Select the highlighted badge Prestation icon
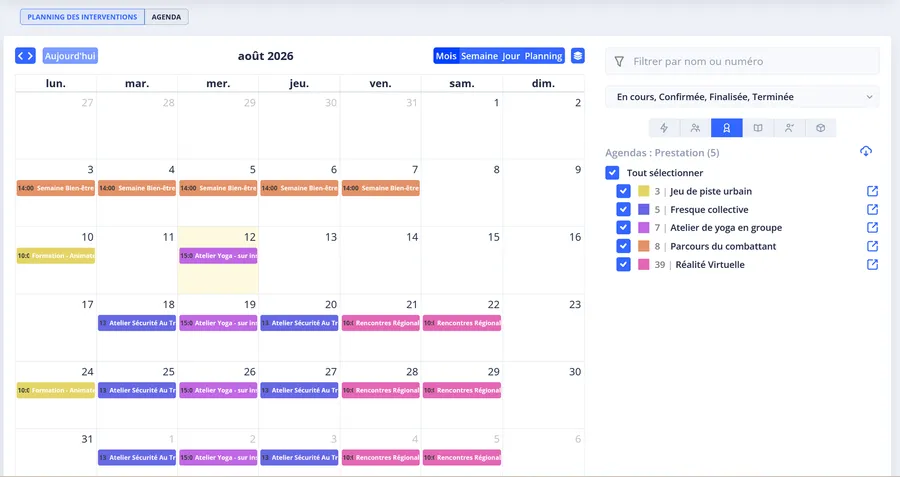The width and height of the screenshot is (900, 477). pos(727,128)
